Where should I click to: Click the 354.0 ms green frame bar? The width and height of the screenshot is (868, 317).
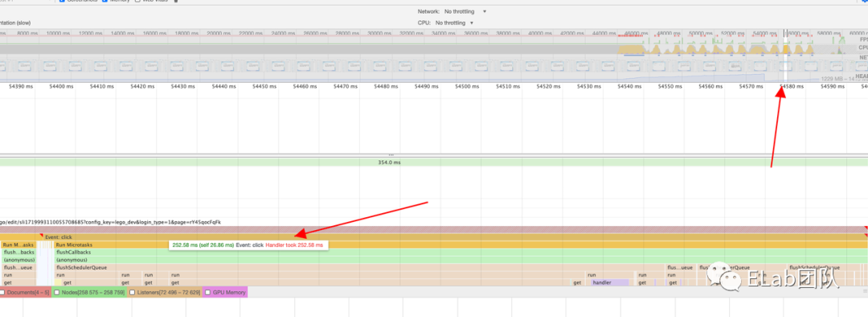point(434,163)
